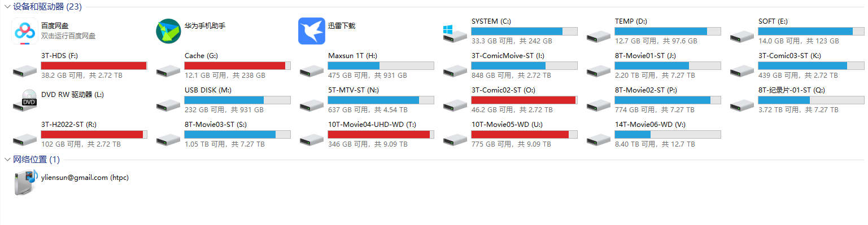Click the 3T-HDS (F:) red usage bar
Screen dimensions: 868x225
point(94,65)
